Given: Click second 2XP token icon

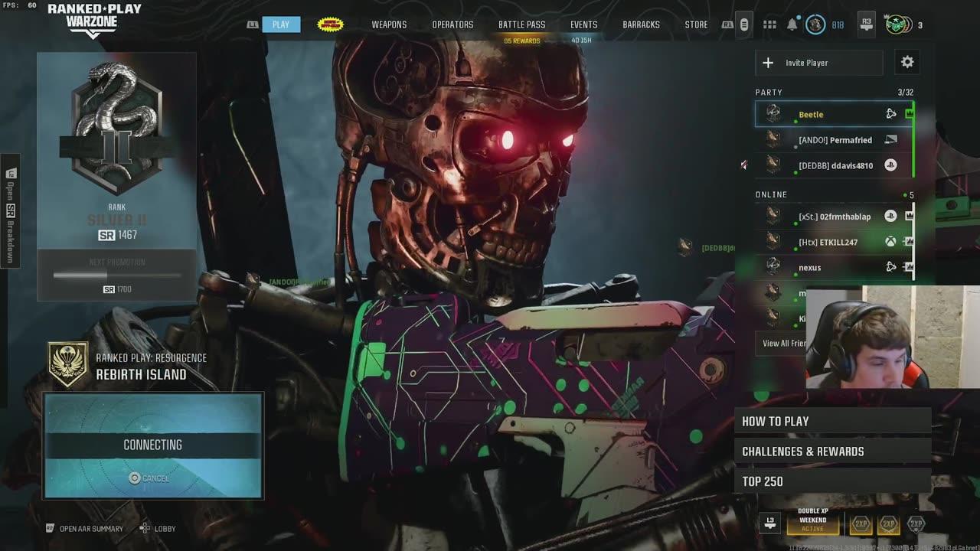Looking at the screenshot, I should [x=888, y=524].
